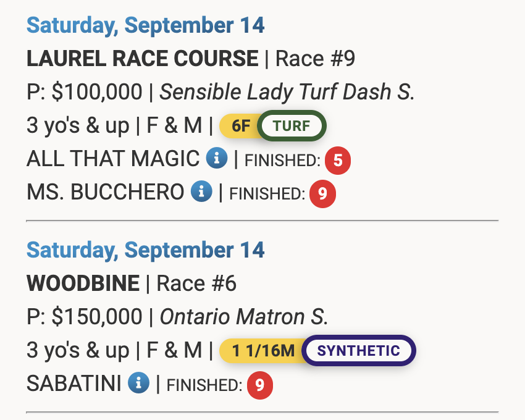
Task: Open info icon next to SABATINI
Action: point(138,384)
